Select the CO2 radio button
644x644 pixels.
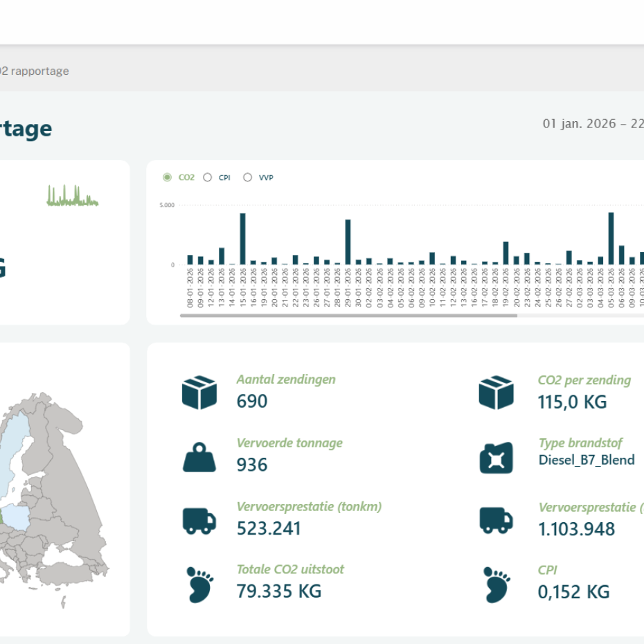pos(167,177)
